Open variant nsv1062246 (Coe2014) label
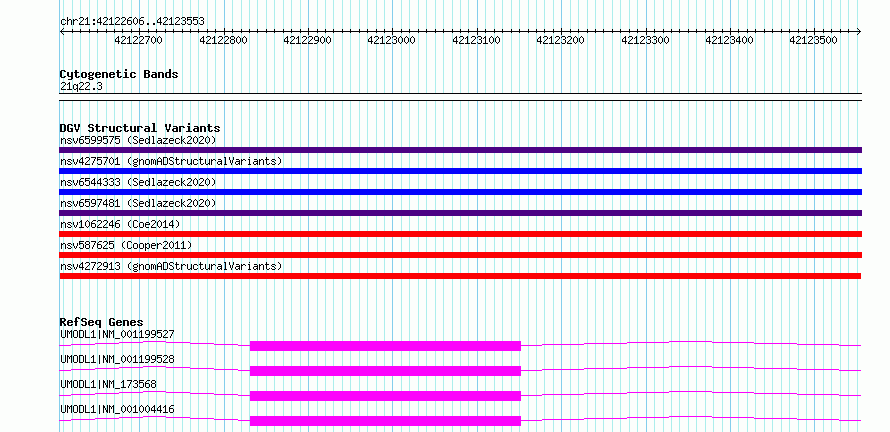The width and height of the screenshot is (890, 432). (x=120, y=224)
